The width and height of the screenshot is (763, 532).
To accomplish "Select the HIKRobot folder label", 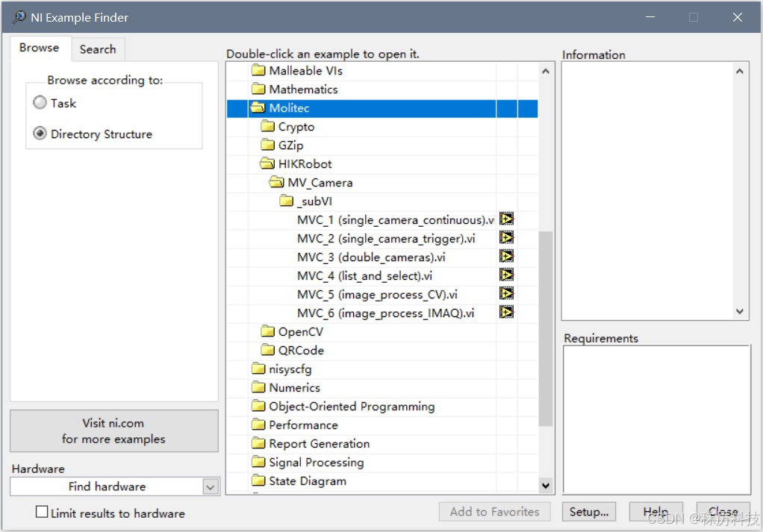I will point(305,164).
